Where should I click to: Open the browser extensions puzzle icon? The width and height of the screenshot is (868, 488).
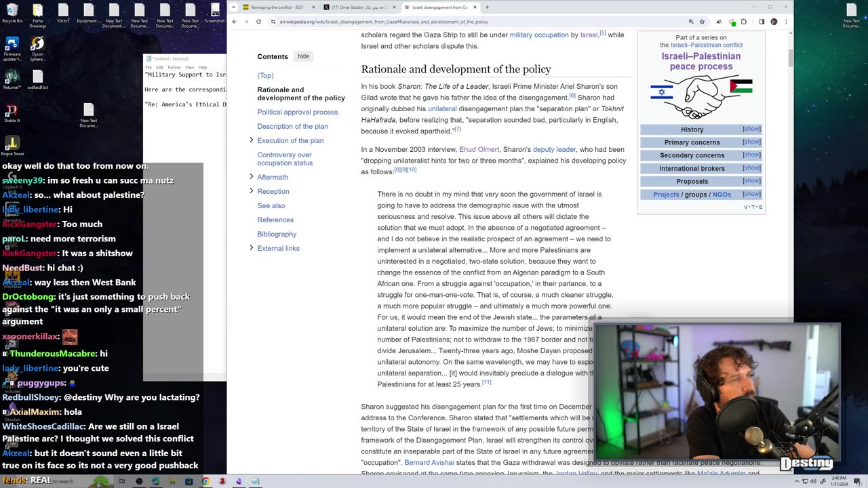pyautogui.click(x=744, y=22)
